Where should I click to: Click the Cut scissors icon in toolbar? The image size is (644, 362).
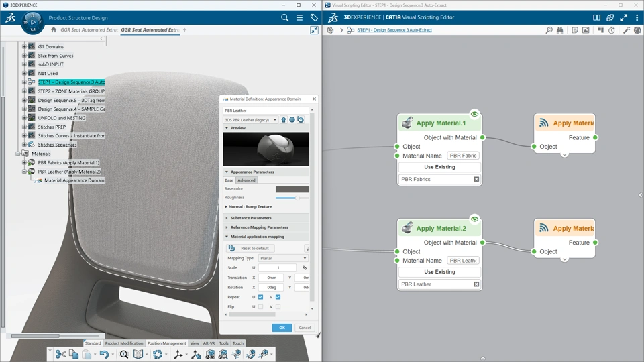(x=60, y=354)
